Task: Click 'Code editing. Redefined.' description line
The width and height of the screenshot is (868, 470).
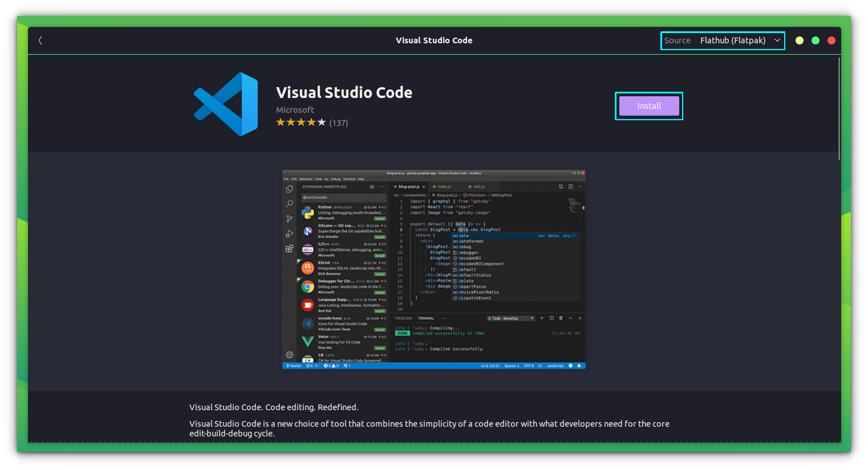Action: [274, 407]
